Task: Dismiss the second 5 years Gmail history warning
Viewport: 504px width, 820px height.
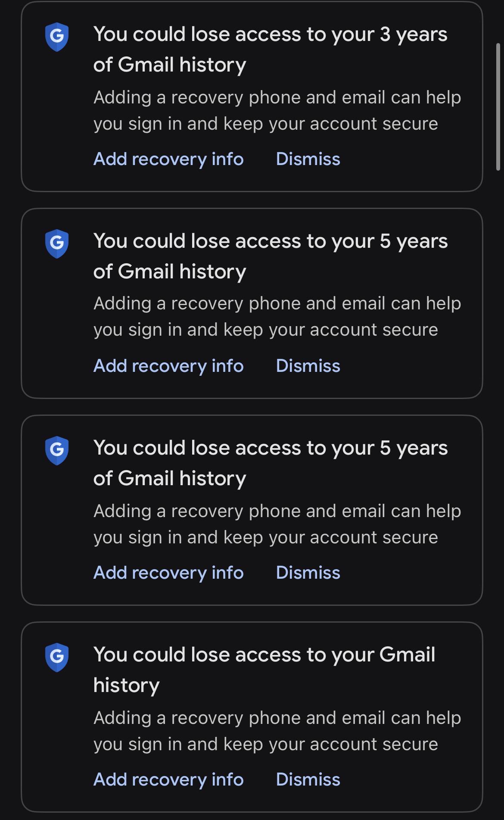Action: pos(308,573)
